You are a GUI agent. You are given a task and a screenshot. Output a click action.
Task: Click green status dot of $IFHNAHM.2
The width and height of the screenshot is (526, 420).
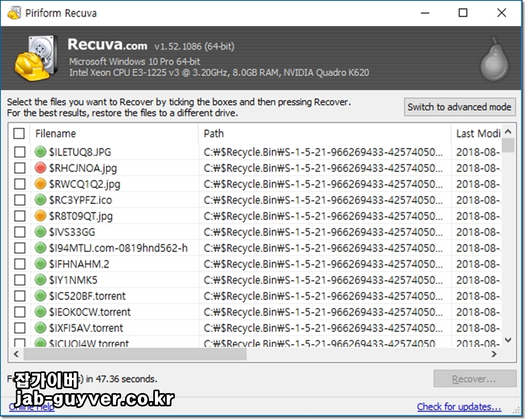point(40,264)
